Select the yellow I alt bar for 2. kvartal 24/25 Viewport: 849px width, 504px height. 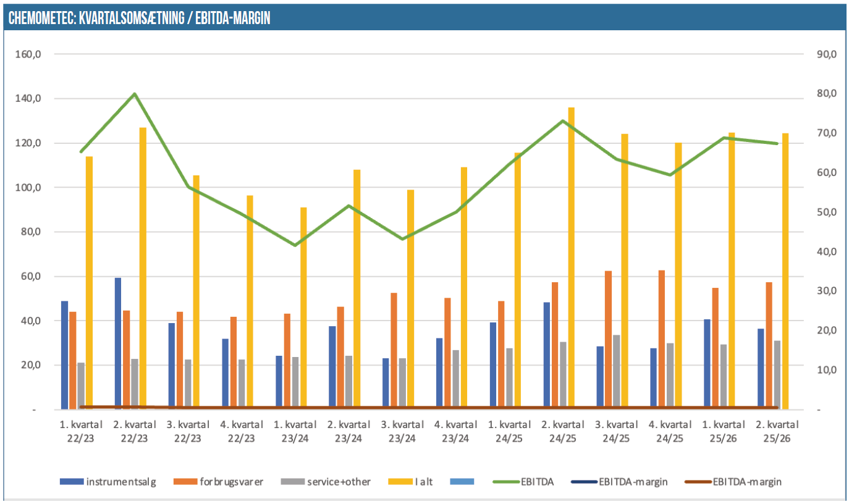571,258
